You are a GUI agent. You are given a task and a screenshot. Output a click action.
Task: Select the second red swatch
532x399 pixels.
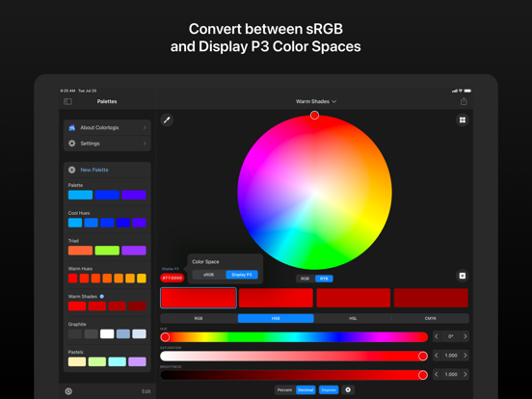(276, 298)
